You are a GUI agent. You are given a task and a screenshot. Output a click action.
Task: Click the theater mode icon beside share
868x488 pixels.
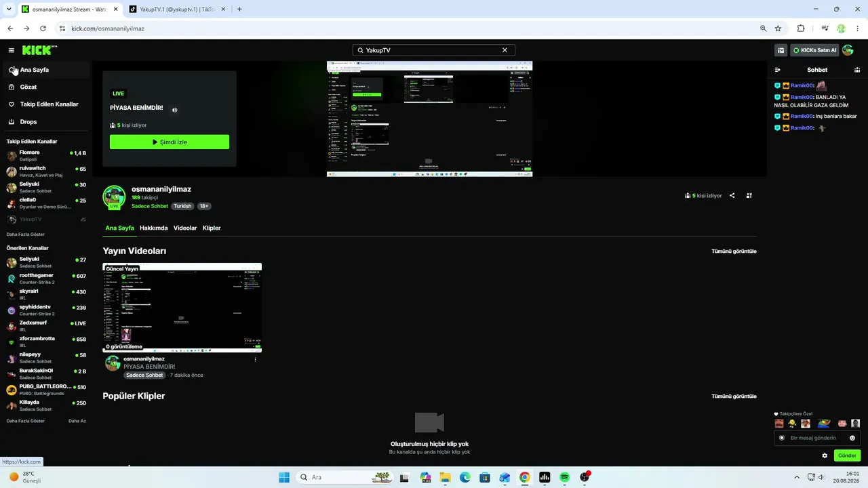pos(749,196)
